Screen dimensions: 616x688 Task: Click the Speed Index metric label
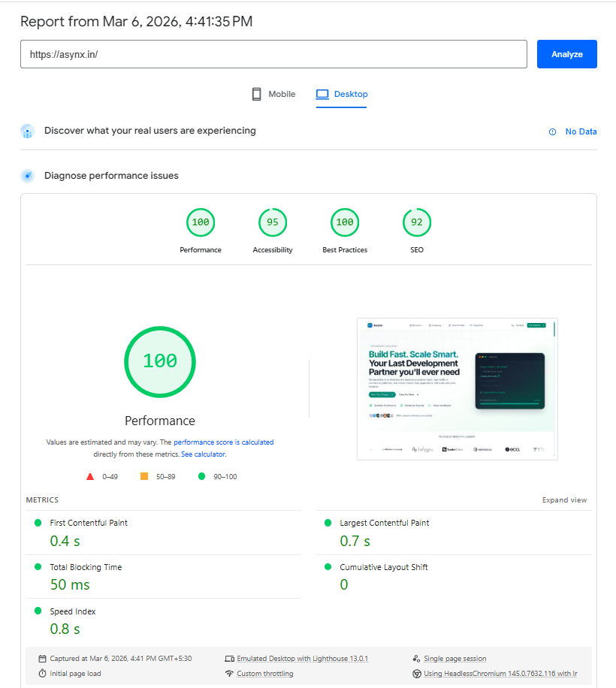pyautogui.click(x=72, y=611)
